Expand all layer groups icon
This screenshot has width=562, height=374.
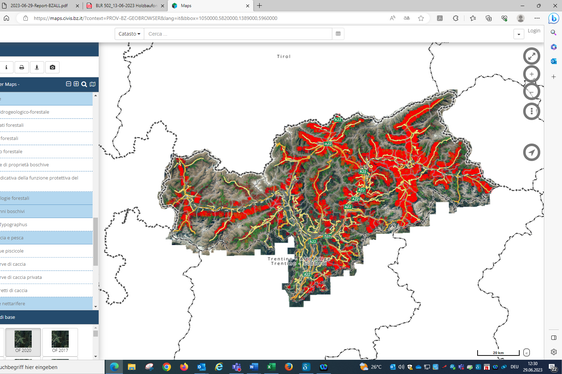click(76, 84)
